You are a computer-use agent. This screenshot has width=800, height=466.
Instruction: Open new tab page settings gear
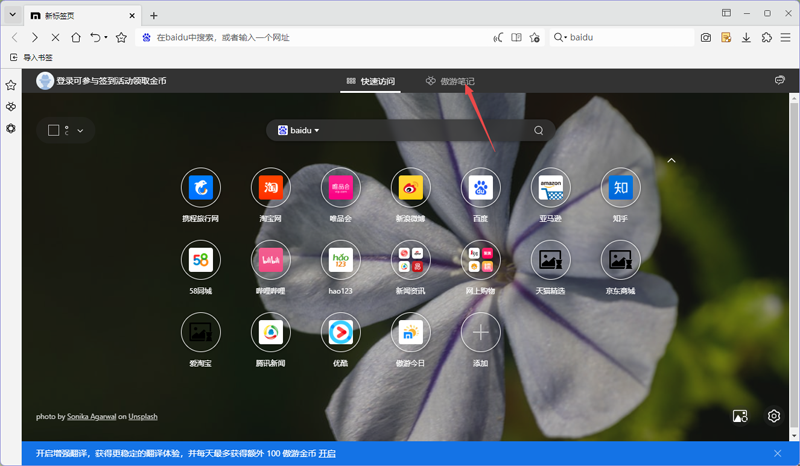pos(774,416)
